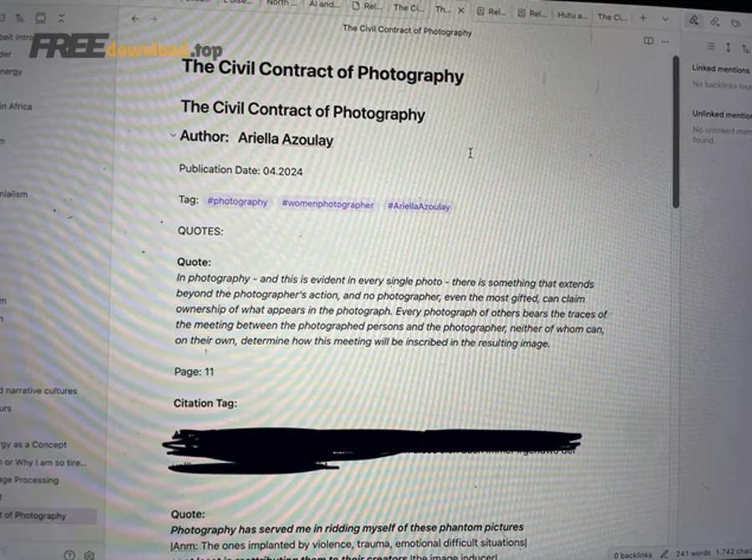
Task: Collapse the Author heading section
Action: [x=172, y=135]
